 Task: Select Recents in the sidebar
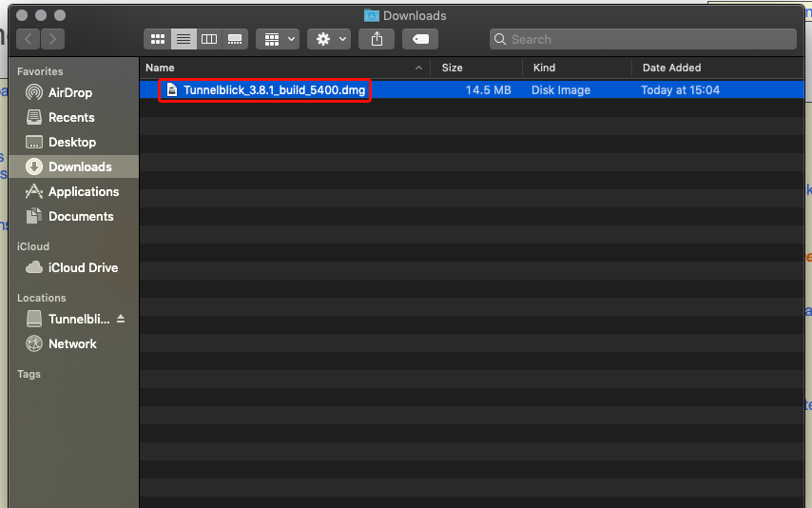[x=71, y=117]
